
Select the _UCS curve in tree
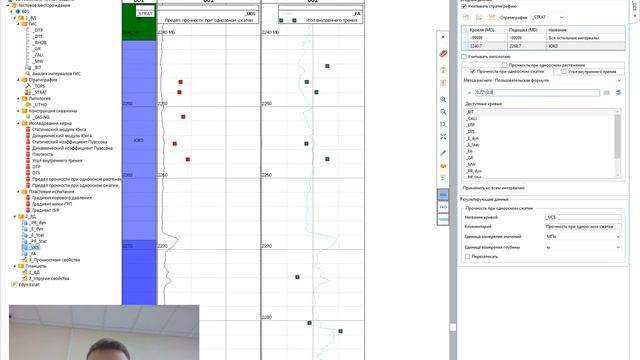click(x=35, y=247)
